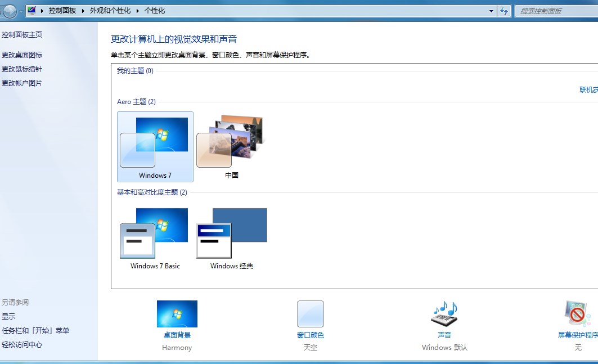
Task: Click the refresh button beside address bar
Action: point(504,11)
